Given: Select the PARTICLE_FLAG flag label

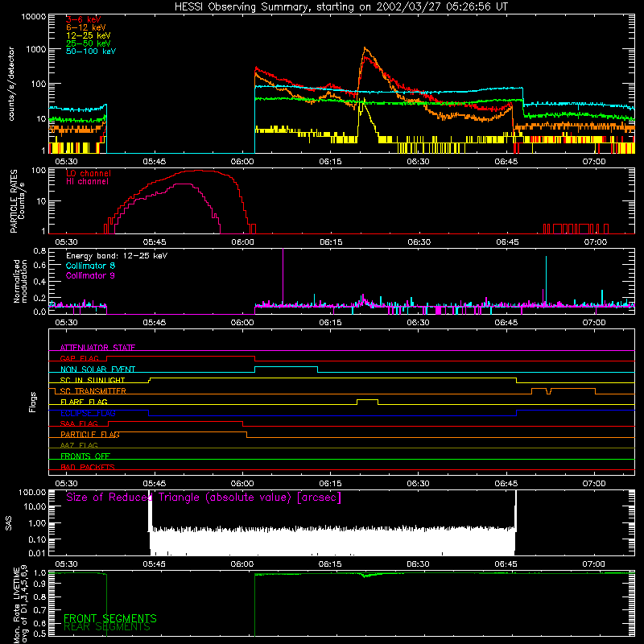Looking at the screenshot, I should 90,435.
